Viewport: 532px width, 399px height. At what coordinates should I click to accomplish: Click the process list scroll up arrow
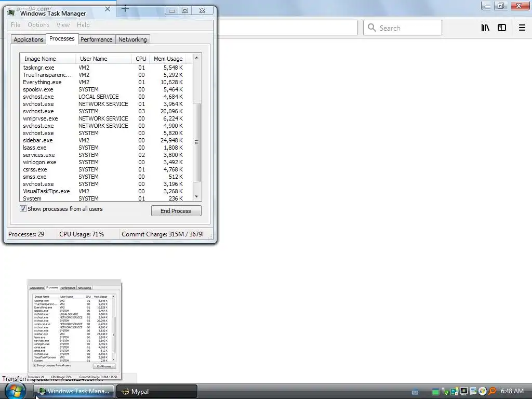coord(196,58)
